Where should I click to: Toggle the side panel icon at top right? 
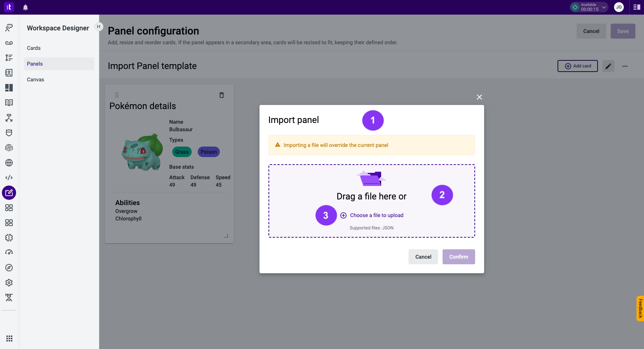point(637,7)
